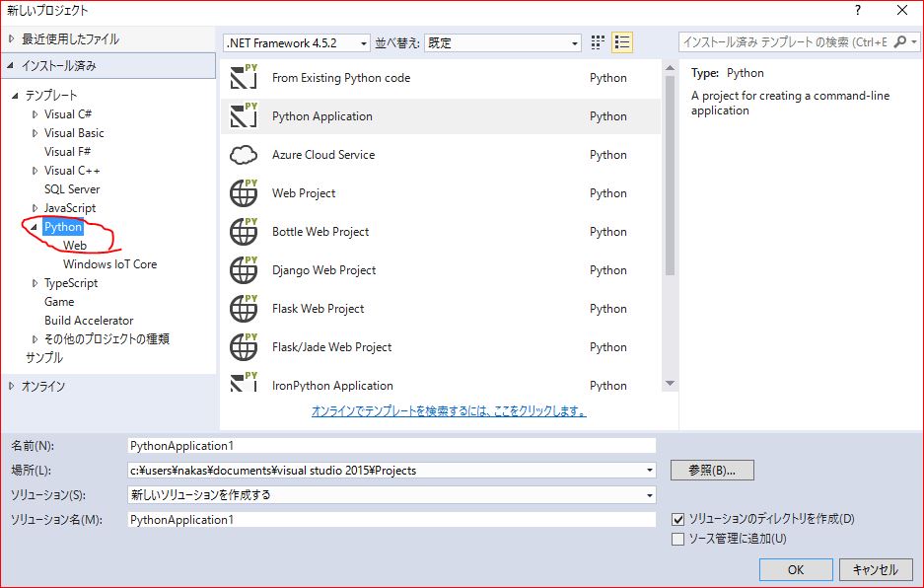
Task: Click the Flask Web Project globe icon
Action: [244, 308]
